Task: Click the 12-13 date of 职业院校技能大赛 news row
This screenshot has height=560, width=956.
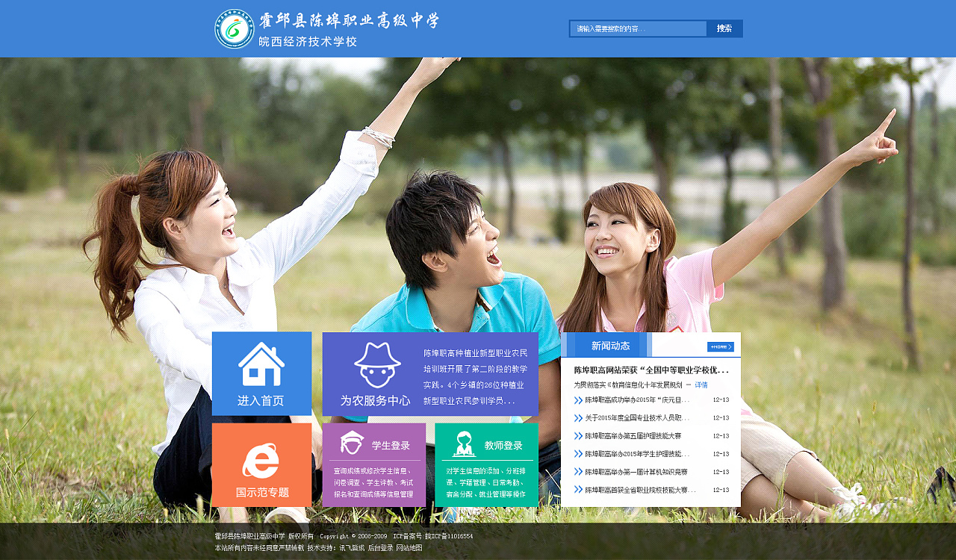Action: 721,490
